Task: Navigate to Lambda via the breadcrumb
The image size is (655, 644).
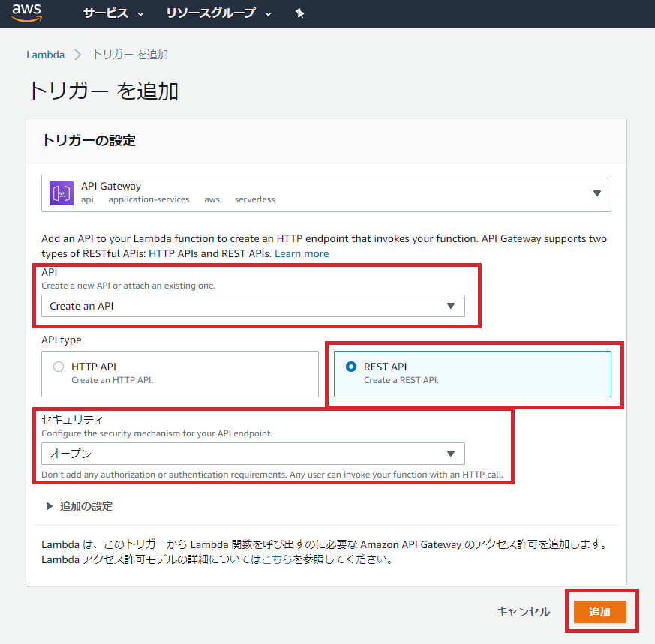Action: coord(45,54)
